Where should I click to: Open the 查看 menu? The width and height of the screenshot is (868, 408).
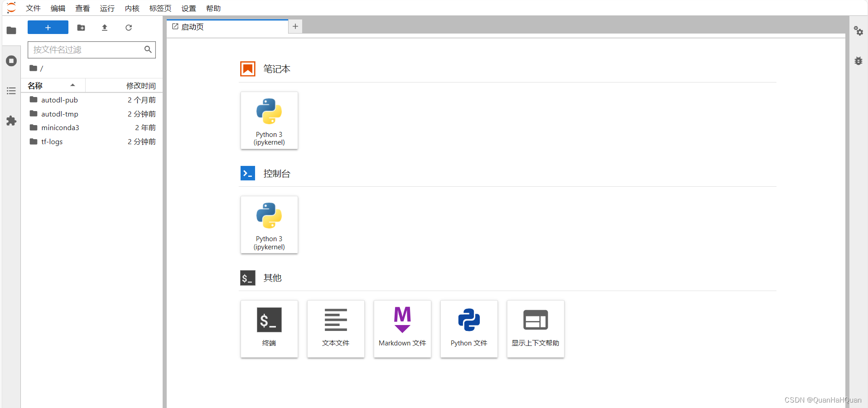[82, 8]
